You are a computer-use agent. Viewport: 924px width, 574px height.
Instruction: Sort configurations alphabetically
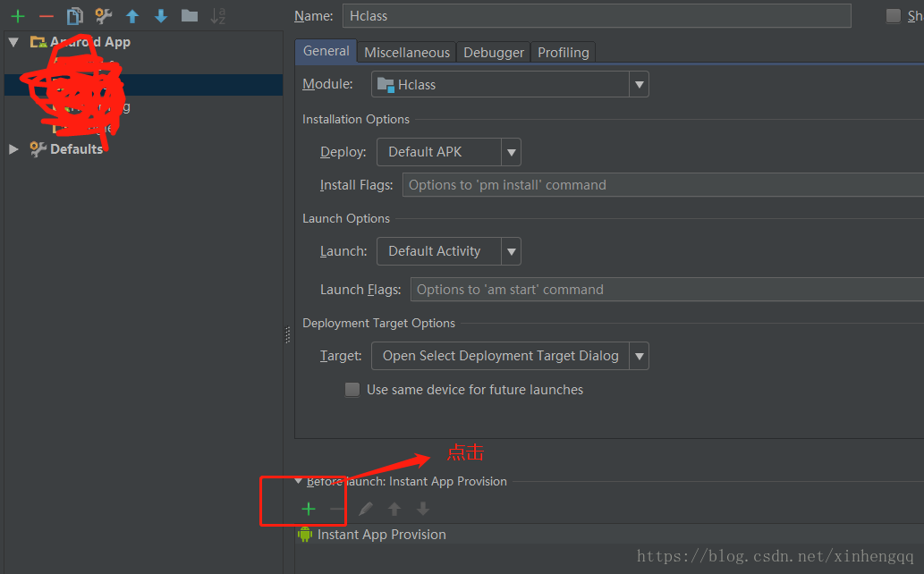pos(218,16)
